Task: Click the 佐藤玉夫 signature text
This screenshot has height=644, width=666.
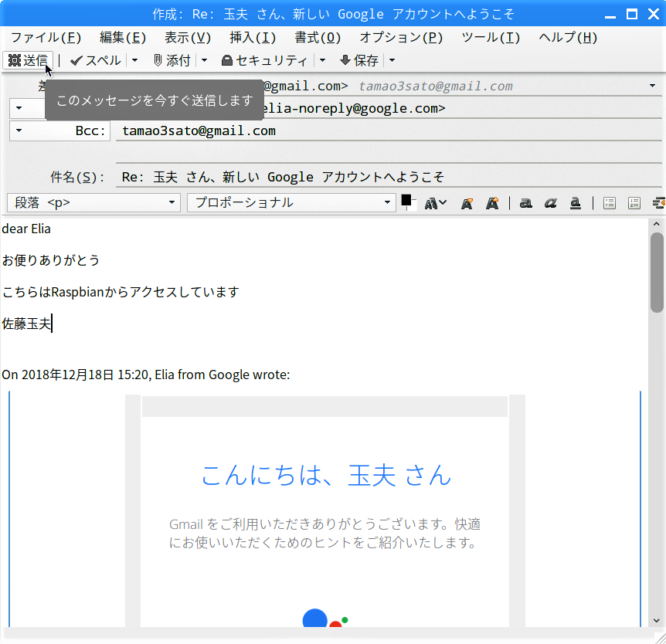Action: tap(26, 324)
